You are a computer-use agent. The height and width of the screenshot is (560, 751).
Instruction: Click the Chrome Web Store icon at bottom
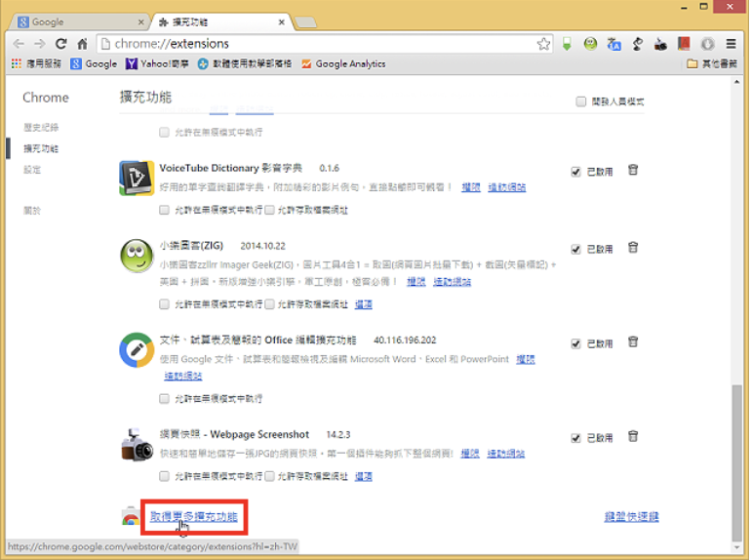click(131, 516)
